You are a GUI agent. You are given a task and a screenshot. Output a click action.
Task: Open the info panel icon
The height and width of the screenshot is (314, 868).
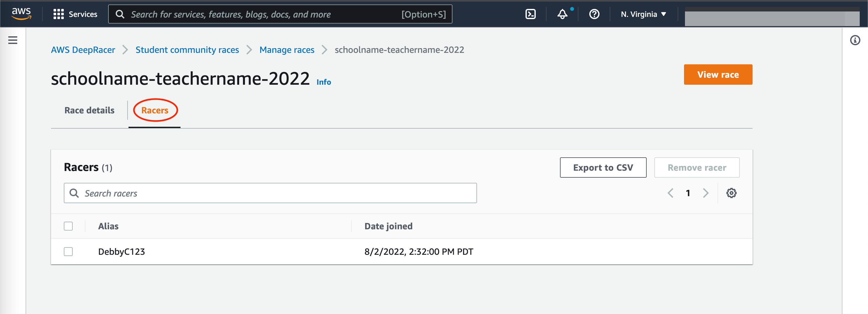855,40
